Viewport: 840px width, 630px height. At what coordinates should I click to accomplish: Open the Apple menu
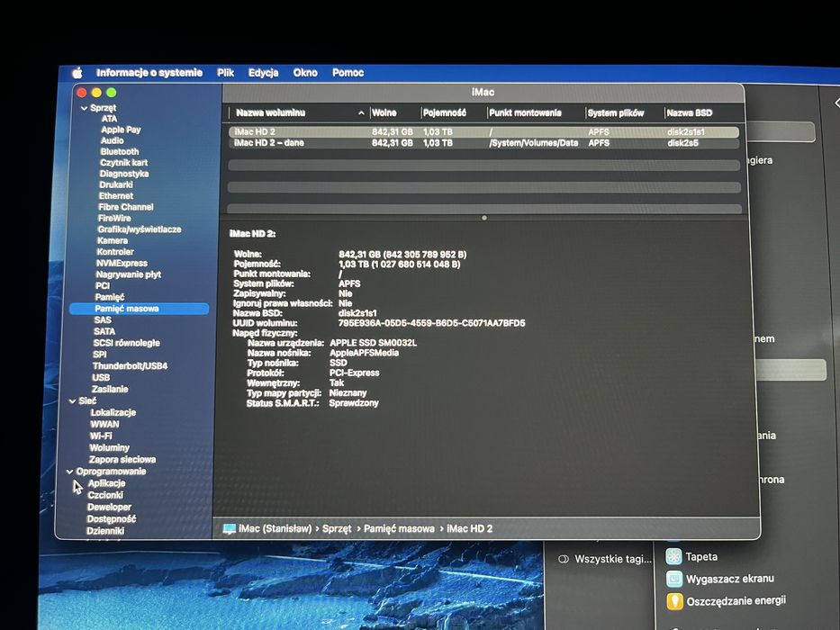coord(77,73)
